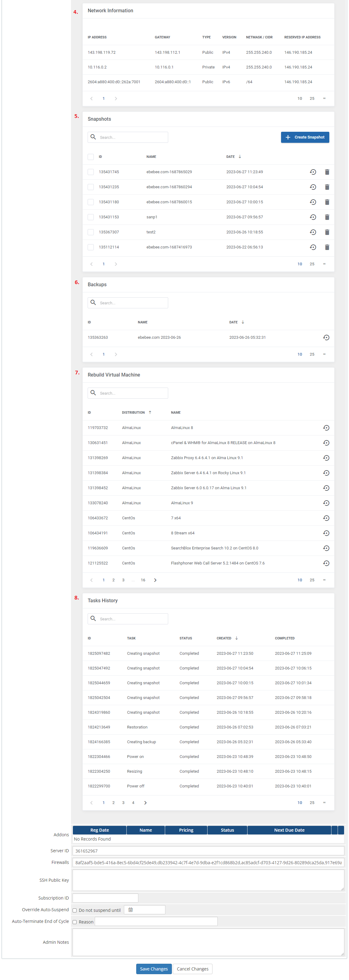The width and height of the screenshot is (349, 980).
Task: Delete snapshot ebebee.com-1687865029
Action: [327, 172]
